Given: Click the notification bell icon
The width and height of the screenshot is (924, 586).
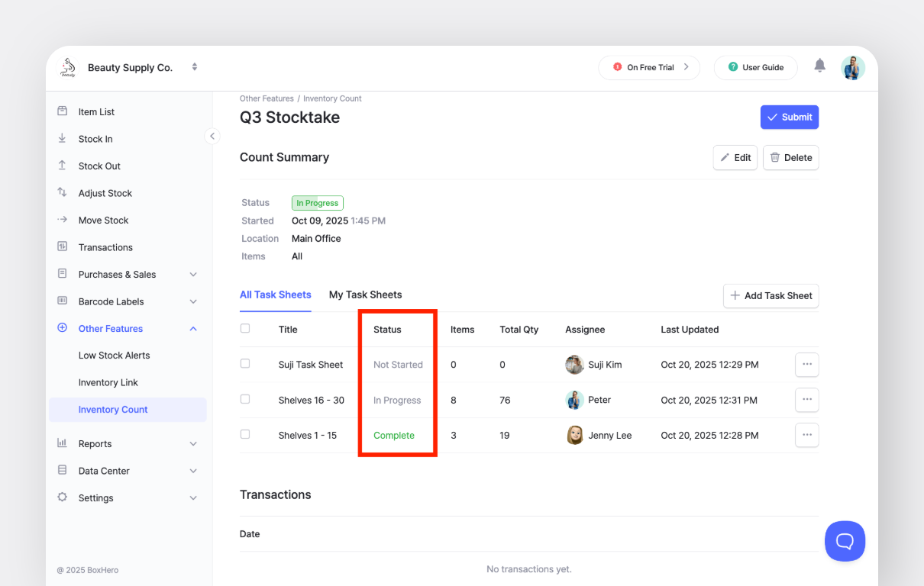Looking at the screenshot, I should pos(819,66).
